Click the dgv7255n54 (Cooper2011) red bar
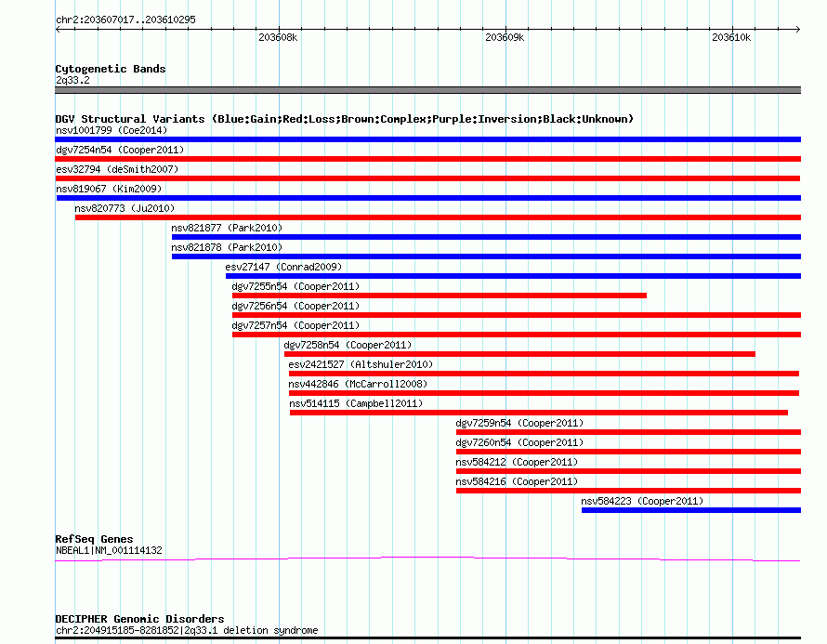This screenshot has height=644, width=827. pos(440,296)
